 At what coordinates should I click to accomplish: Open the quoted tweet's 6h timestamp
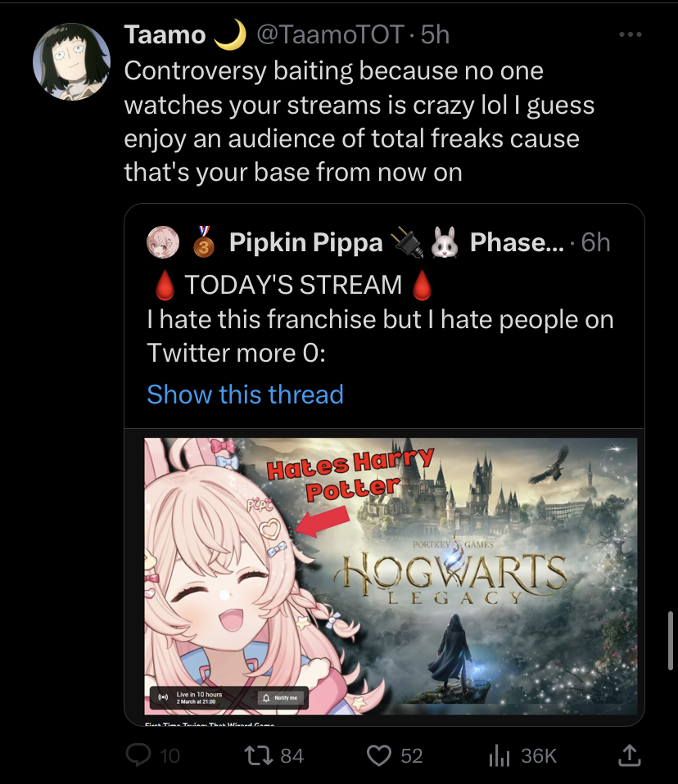tap(595, 242)
